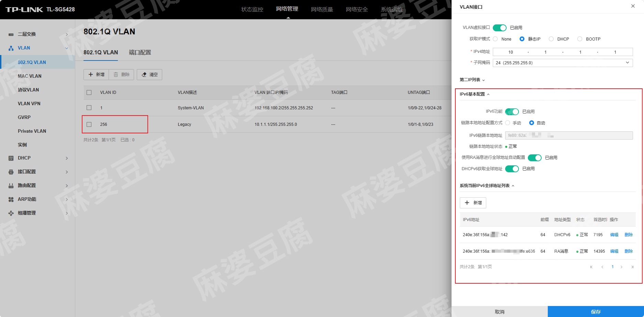This screenshot has width=644, height=317.
Task: Click the DHCP sidebar icon
Action: (11, 158)
